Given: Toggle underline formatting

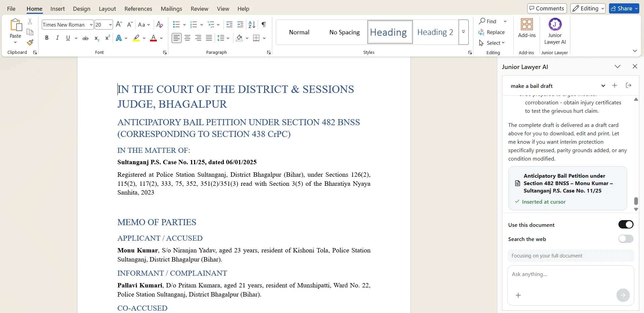Looking at the screenshot, I should click(x=68, y=38).
